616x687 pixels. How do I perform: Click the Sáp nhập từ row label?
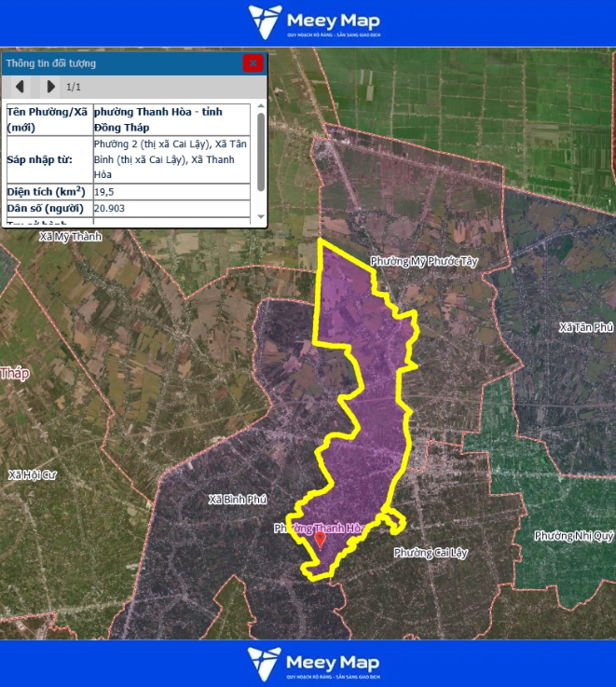pos(48,159)
